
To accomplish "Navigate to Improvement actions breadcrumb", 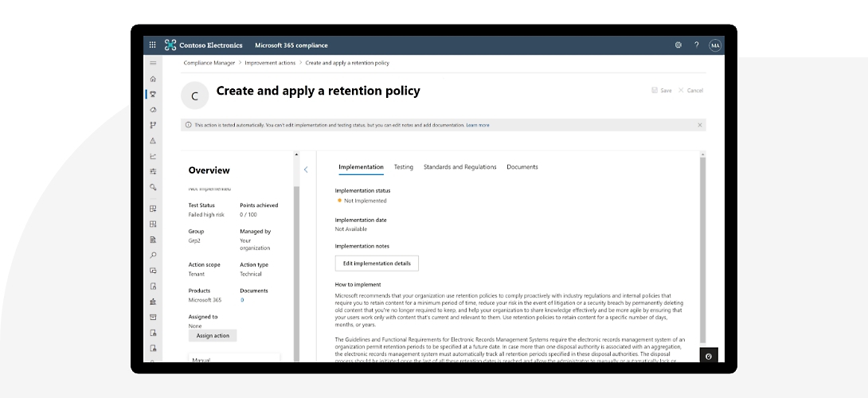I will (270, 62).
